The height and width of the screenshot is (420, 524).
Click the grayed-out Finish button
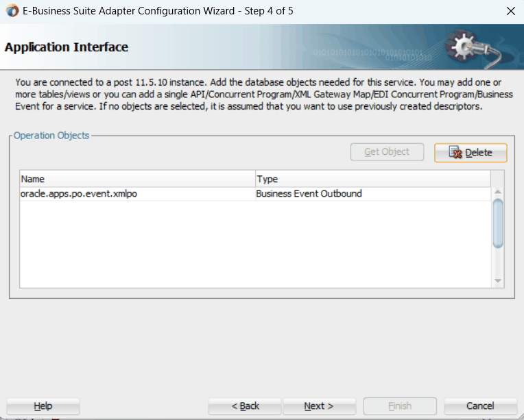click(x=400, y=406)
